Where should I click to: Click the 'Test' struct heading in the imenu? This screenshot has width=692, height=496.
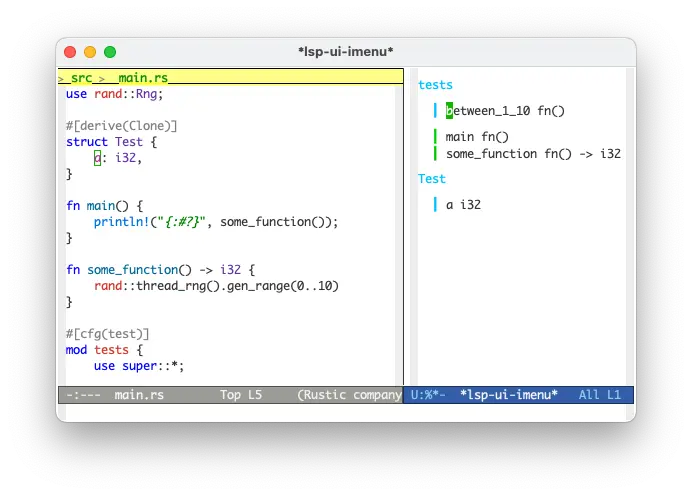point(432,179)
